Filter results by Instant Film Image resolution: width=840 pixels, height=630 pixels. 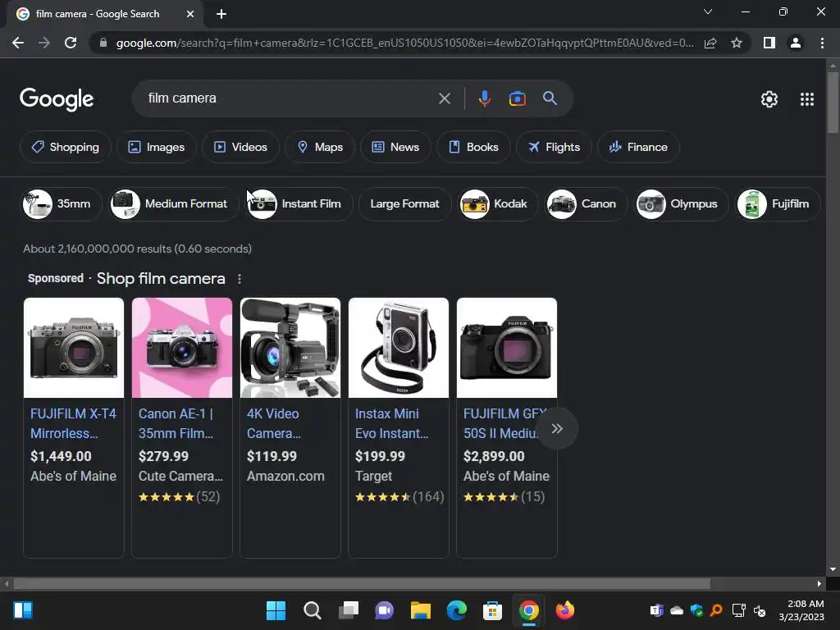pos(299,204)
